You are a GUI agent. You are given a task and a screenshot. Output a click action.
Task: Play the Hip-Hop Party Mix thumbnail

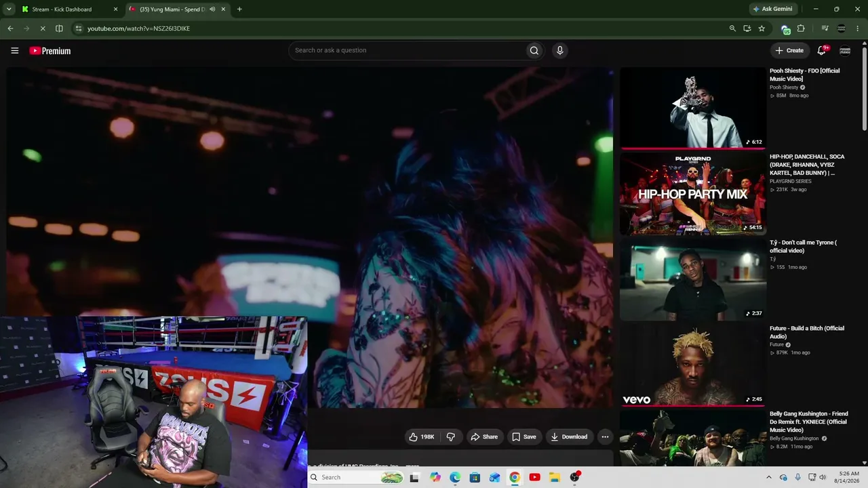(x=693, y=194)
